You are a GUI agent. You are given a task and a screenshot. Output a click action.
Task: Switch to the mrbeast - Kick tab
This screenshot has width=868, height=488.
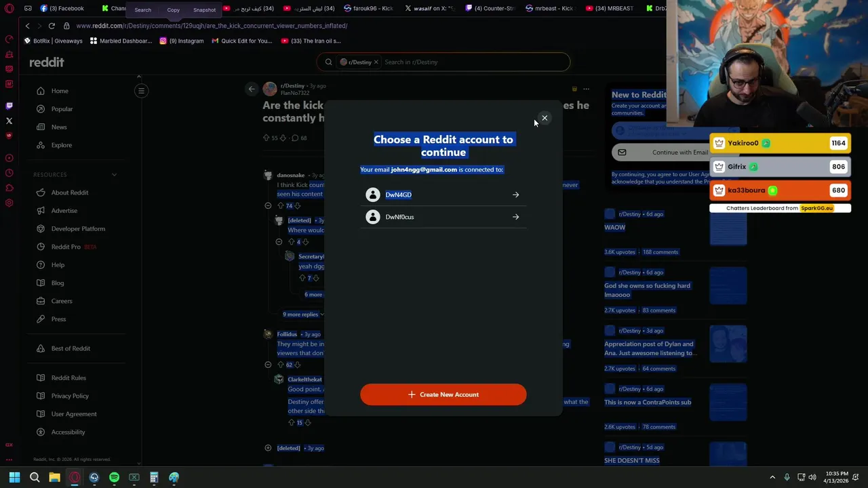coord(549,8)
